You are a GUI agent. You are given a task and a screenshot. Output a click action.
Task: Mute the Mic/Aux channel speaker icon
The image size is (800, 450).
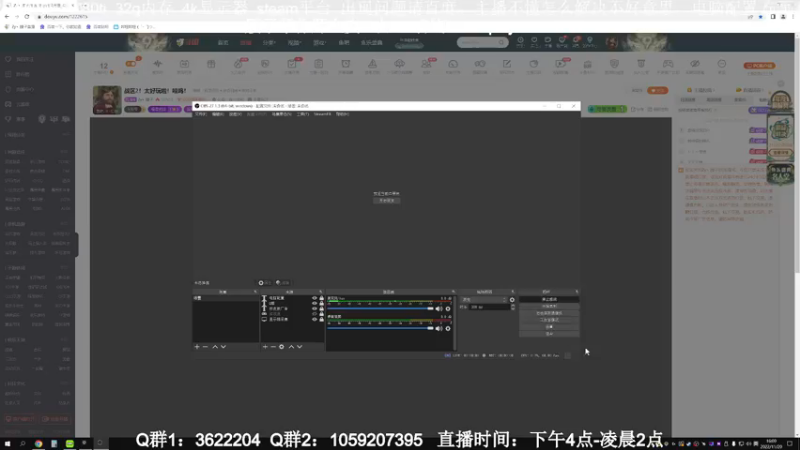click(x=439, y=309)
